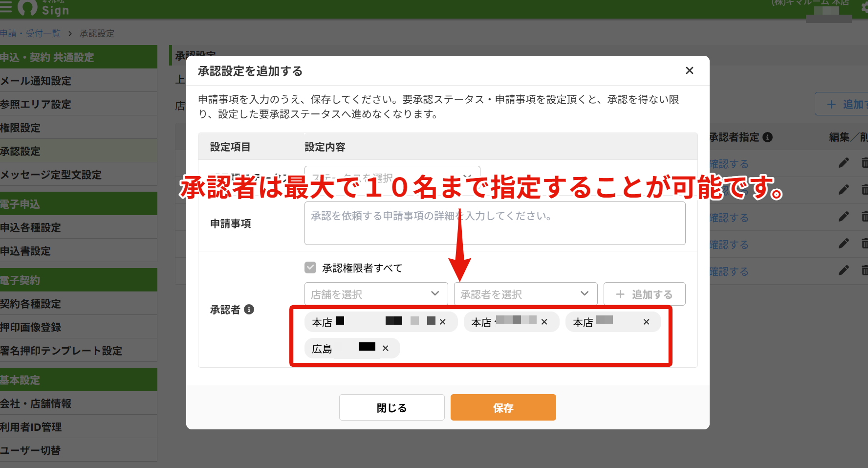Open the hamburger menu in header
This screenshot has width=868, height=468.
pyautogui.click(x=5, y=7)
